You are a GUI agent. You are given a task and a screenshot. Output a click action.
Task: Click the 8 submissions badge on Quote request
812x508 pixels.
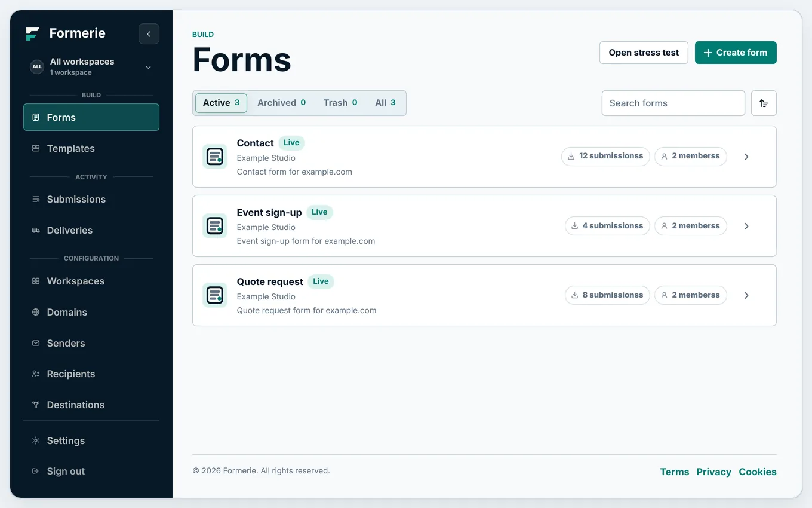[607, 295]
